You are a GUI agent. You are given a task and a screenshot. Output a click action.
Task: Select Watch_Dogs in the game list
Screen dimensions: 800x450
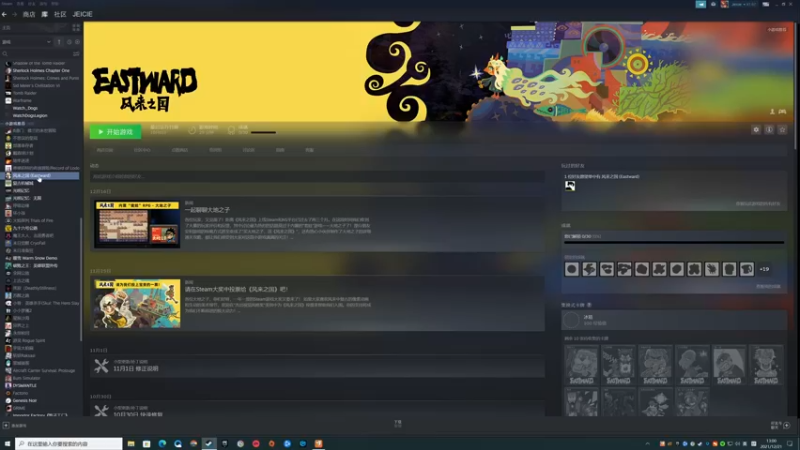point(25,108)
